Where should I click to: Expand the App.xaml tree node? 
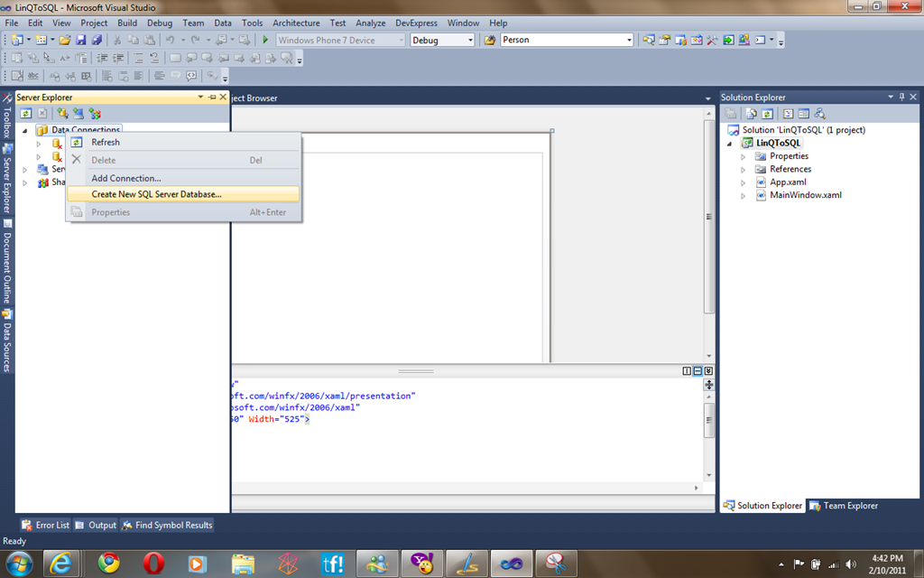744,182
